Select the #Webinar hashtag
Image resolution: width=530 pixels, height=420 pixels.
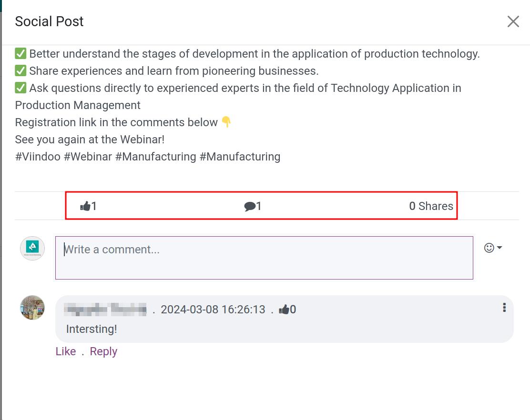[88, 157]
